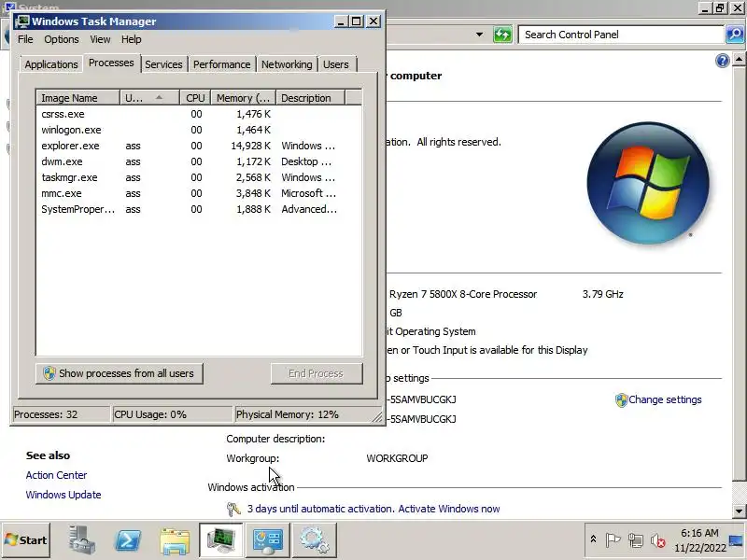
Task: Open Action Center under See also
Action: tap(56, 475)
